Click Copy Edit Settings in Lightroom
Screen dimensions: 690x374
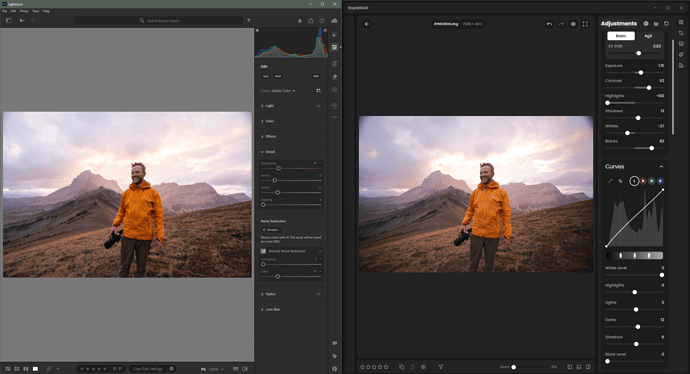pos(148,369)
